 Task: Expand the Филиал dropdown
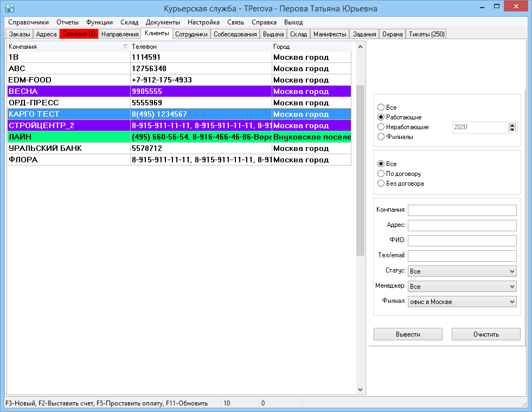[462, 302]
